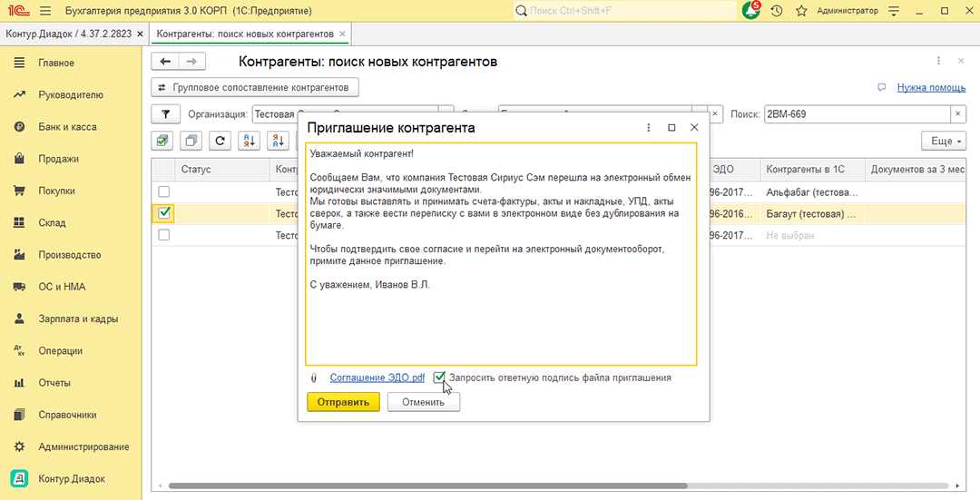Open Справочники section icon
Viewport: 980px width, 500px height.
tap(19, 415)
